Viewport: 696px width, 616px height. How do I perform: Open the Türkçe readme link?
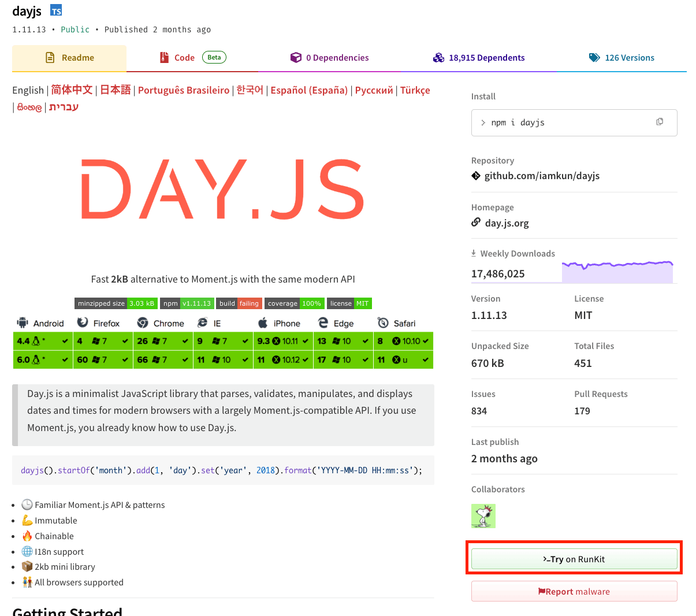(415, 90)
